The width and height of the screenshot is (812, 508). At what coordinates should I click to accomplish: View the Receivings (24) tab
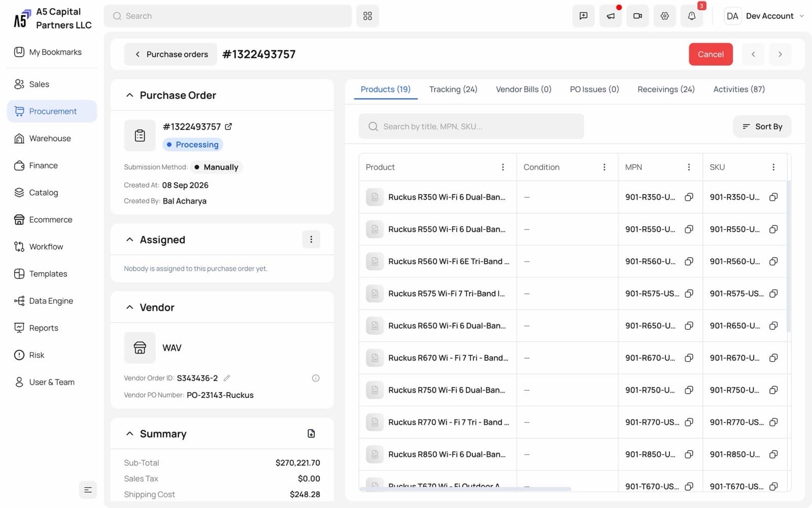666,89
